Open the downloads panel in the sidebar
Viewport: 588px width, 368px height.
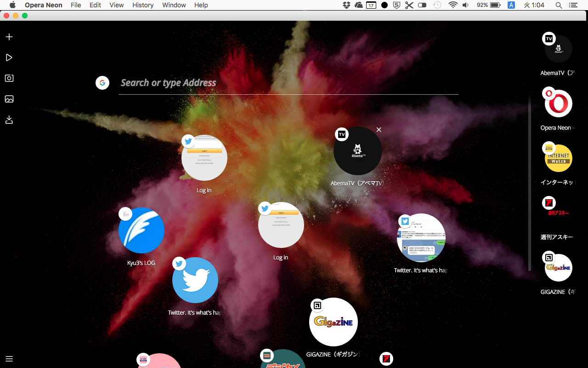tap(9, 120)
